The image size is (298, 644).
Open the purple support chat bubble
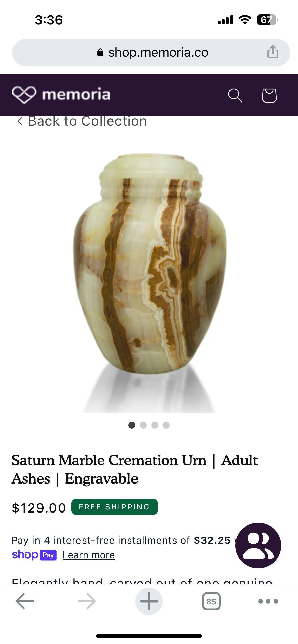(258, 546)
